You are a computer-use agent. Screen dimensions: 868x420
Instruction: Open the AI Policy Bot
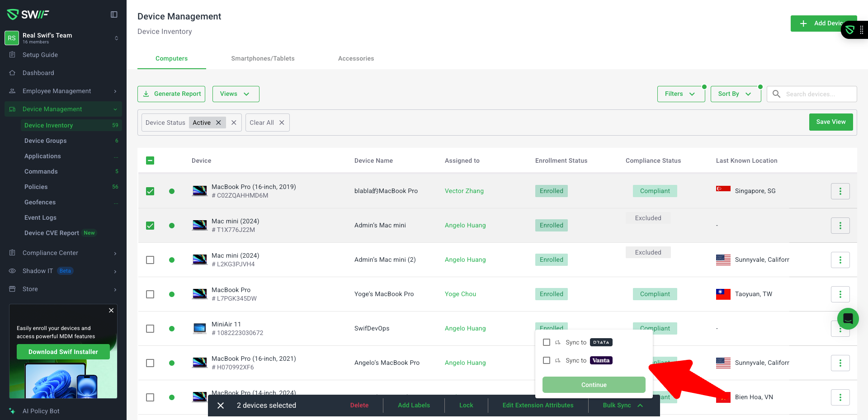pos(41,411)
